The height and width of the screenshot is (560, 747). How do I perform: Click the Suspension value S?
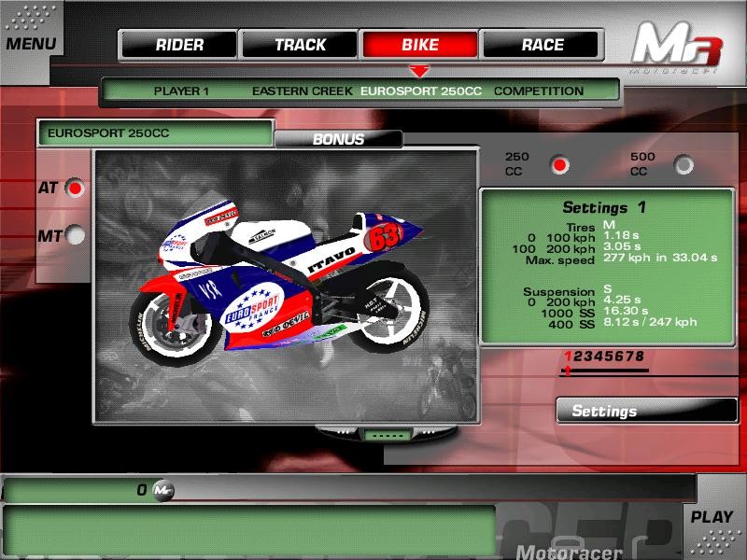(x=608, y=288)
